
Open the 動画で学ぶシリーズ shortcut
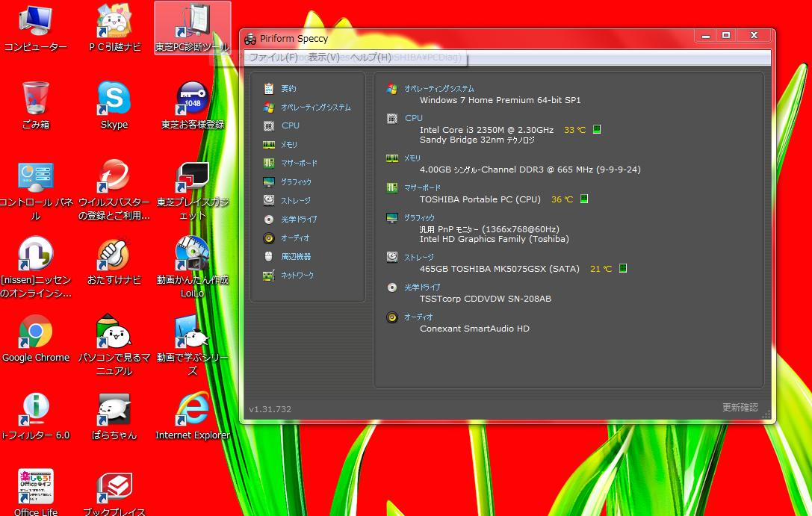(192, 346)
